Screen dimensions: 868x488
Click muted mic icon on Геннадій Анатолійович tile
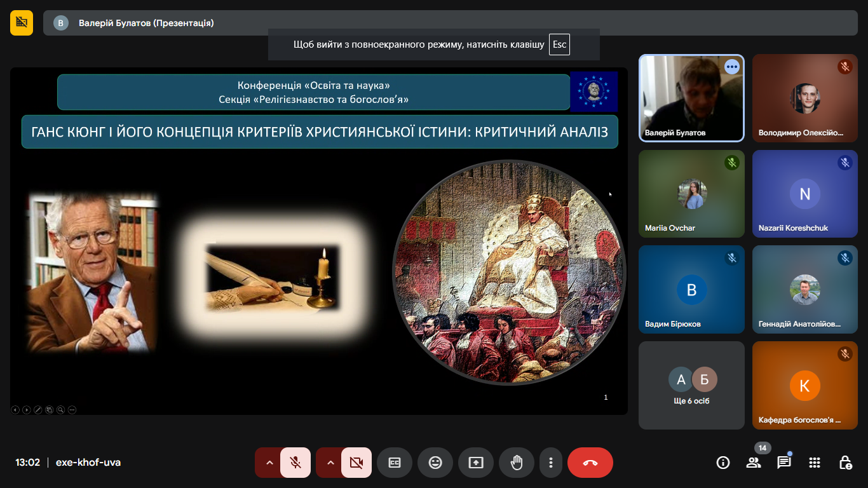[844, 258]
